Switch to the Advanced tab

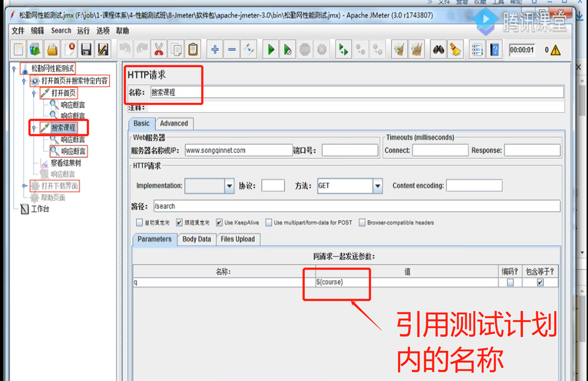click(174, 124)
